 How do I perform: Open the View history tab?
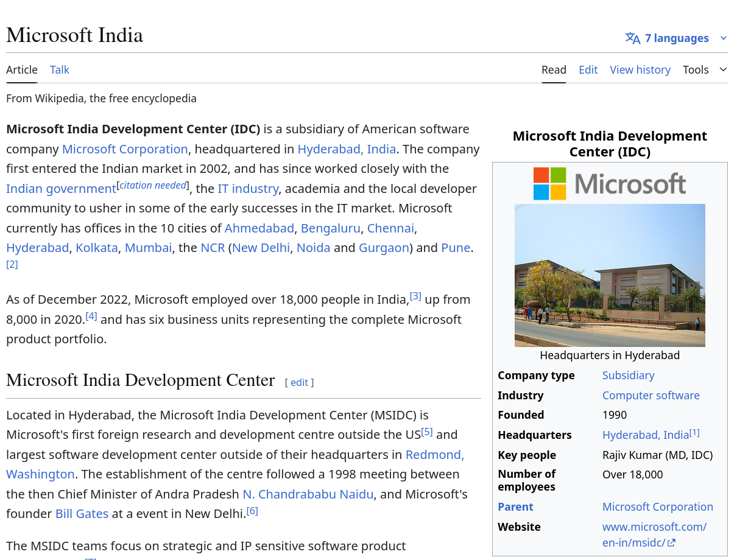[640, 69]
